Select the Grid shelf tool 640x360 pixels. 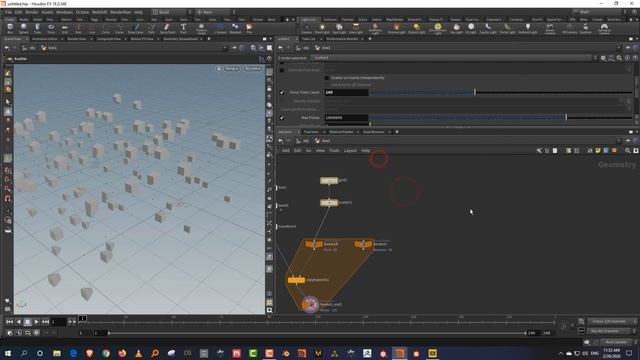click(x=64, y=28)
